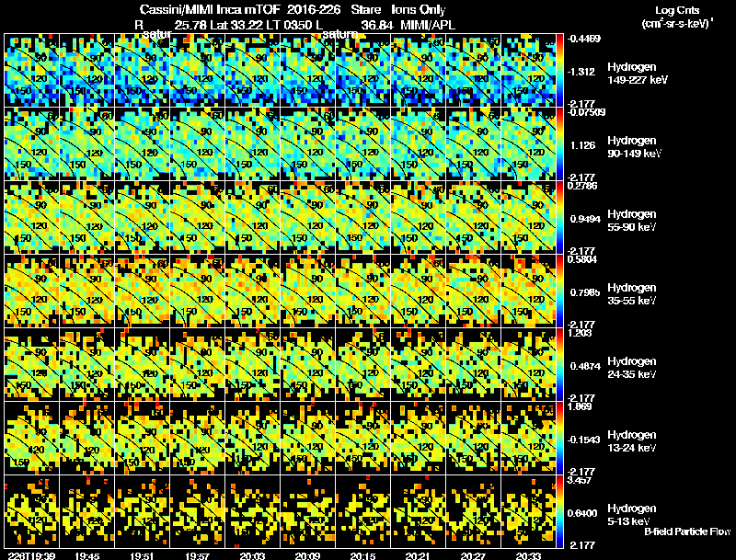Click the 'Hydrogen 5-13 keV' label
Viewport: 736px width, 560px height.
[x=632, y=515]
